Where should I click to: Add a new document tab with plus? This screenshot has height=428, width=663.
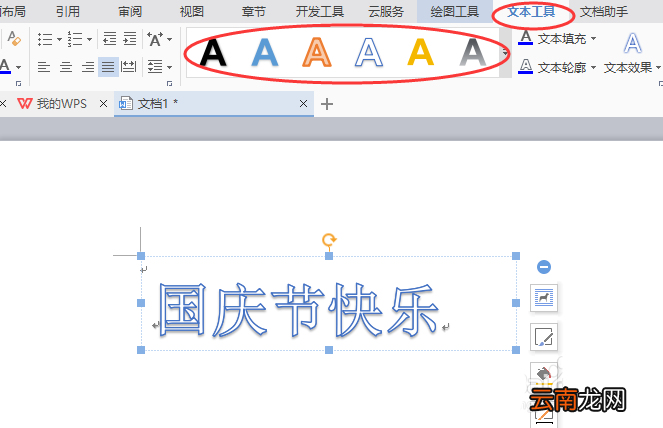pos(327,104)
